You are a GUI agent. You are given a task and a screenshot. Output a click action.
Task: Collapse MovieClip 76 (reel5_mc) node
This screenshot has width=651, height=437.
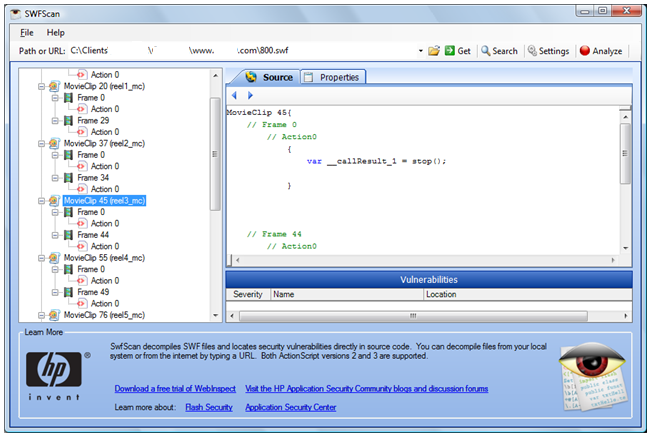pos(42,315)
